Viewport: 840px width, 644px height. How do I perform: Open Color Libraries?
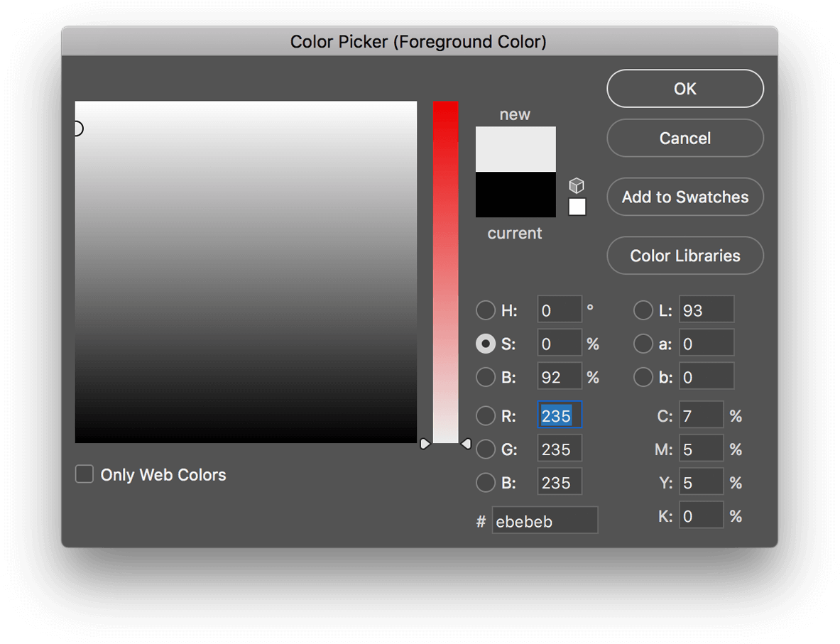685,256
